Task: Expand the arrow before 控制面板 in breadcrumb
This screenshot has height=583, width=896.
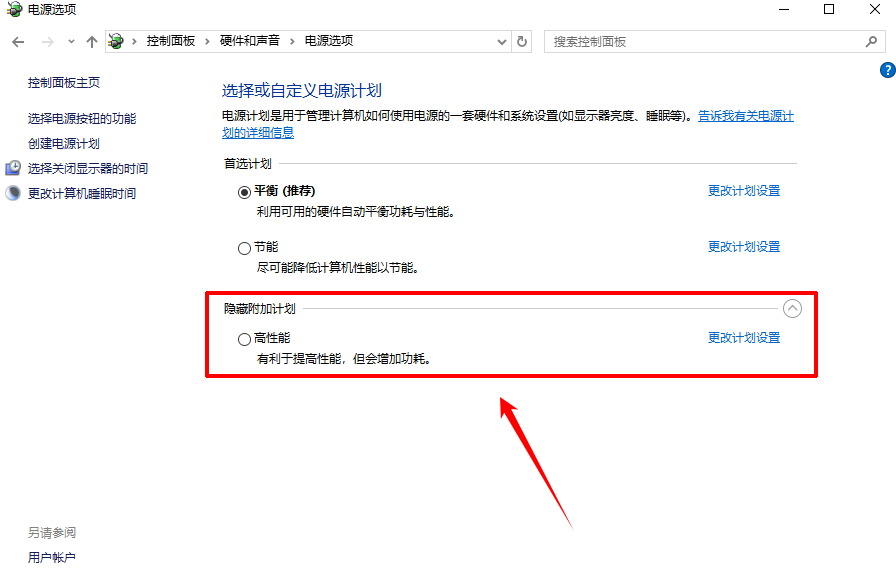Action: (134, 41)
